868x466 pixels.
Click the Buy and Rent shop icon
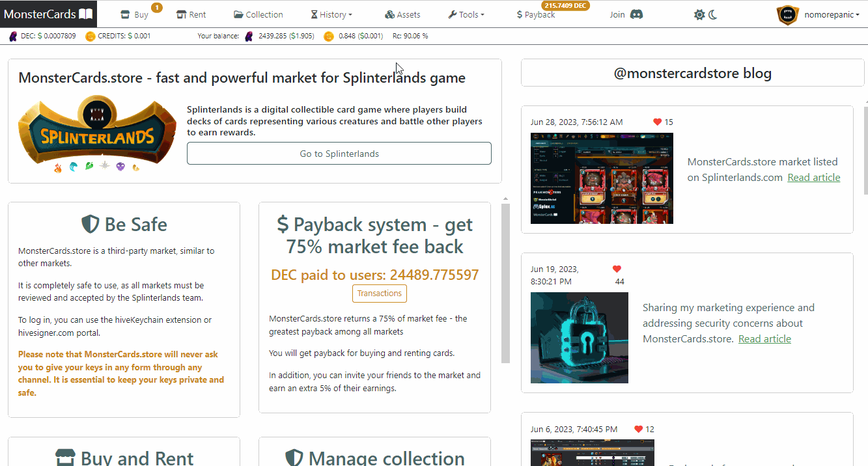pyautogui.click(x=65, y=457)
